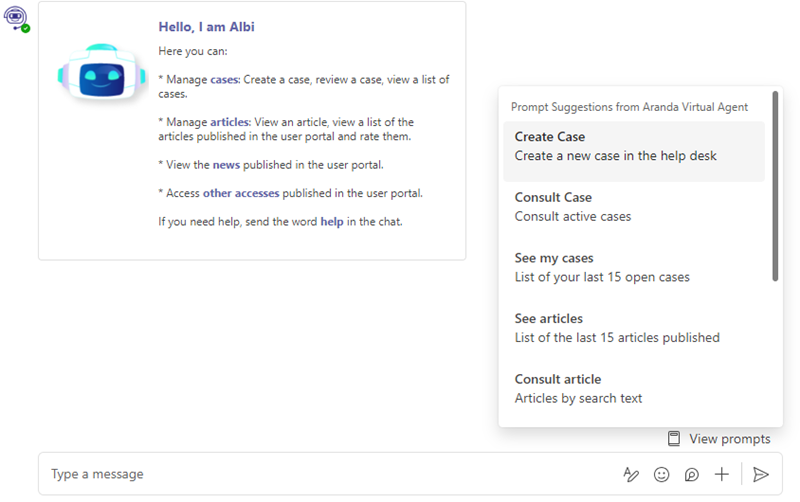The image size is (800, 502).
Task: Click the articles link in welcome card
Action: click(x=230, y=122)
